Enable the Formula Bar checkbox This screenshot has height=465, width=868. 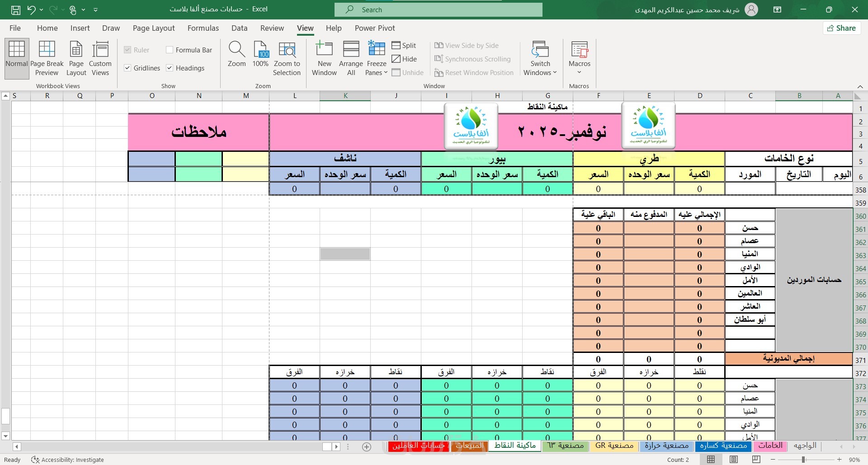(170, 50)
